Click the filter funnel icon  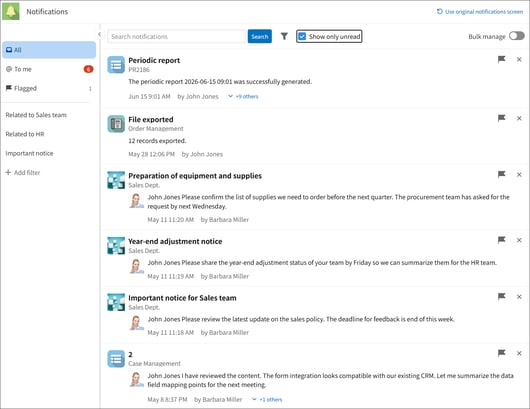click(x=284, y=36)
